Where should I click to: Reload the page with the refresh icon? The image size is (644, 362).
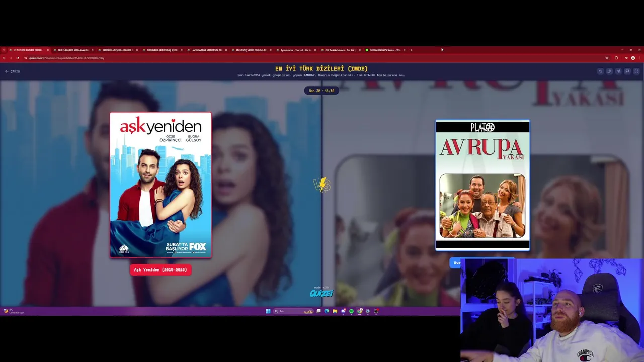pyautogui.click(x=18, y=58)
